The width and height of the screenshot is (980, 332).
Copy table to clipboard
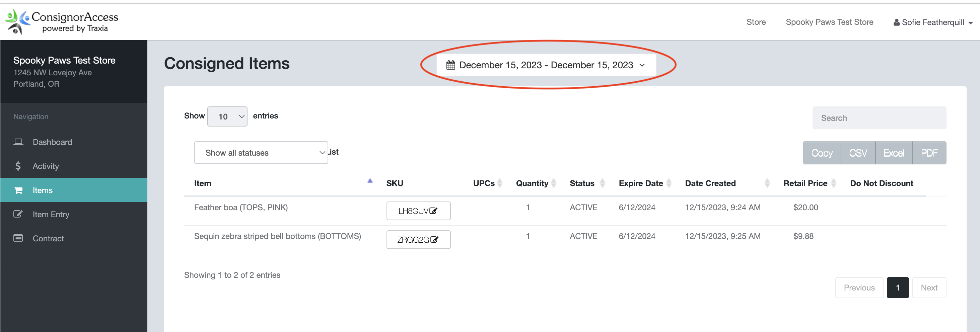coord(822,153)
